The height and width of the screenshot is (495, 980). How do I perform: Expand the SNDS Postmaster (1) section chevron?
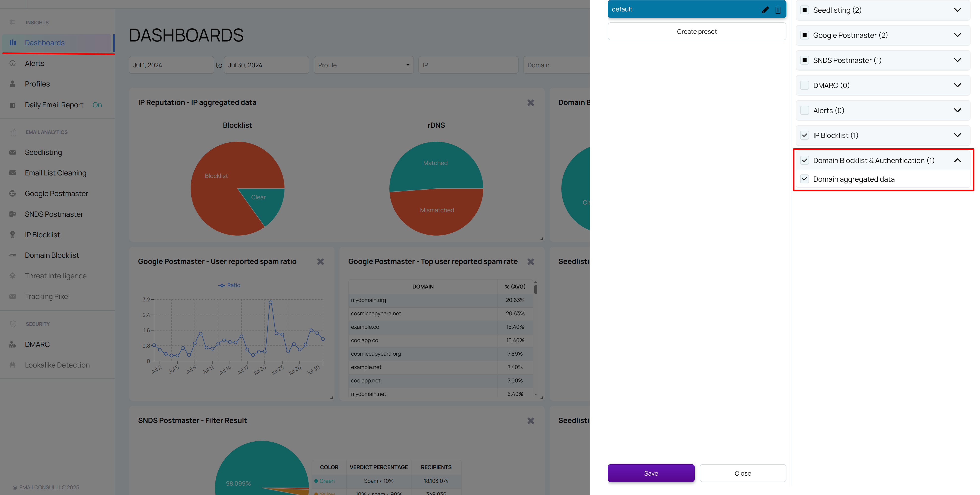tap(958, 60)
